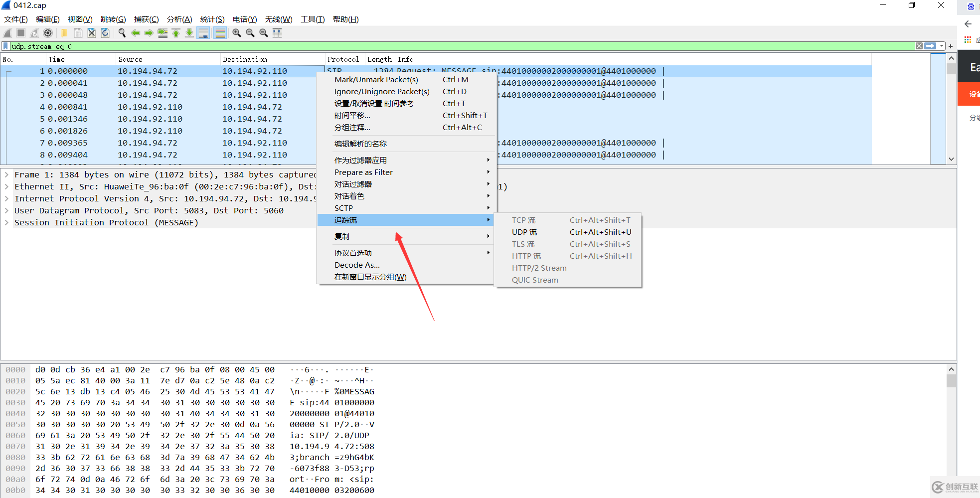Click the find packet magnifier icon
980x498 pixels.
122,33
